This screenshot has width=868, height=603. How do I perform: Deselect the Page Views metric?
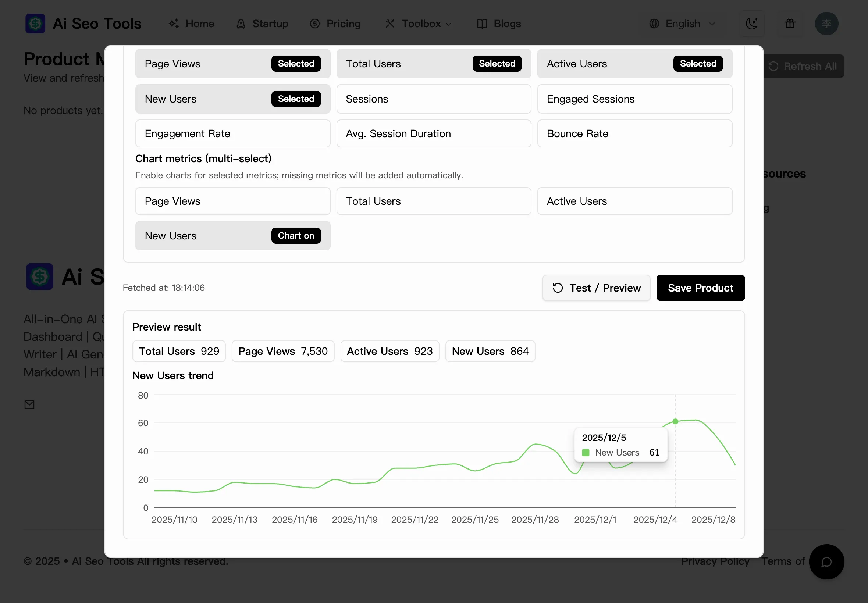(232, 64)
